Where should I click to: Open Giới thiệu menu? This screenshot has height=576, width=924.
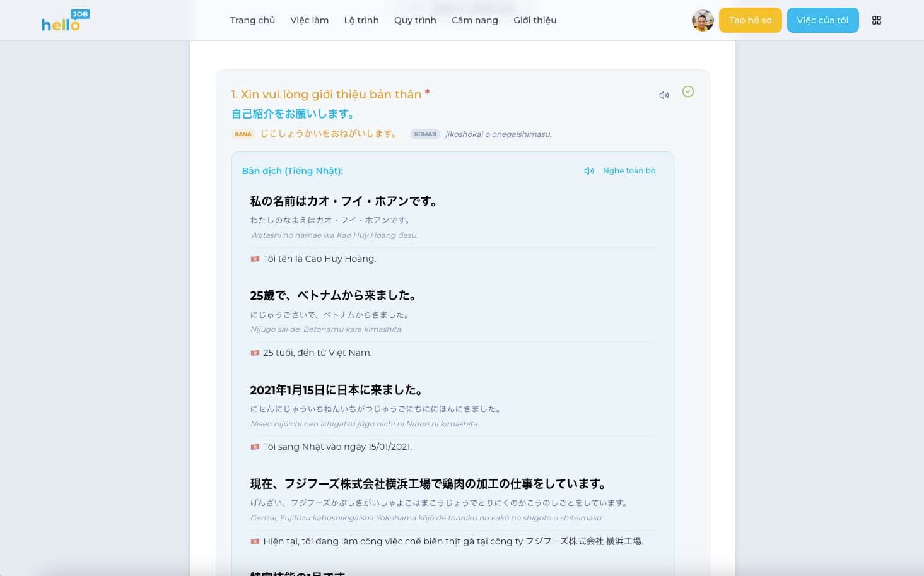535,20
